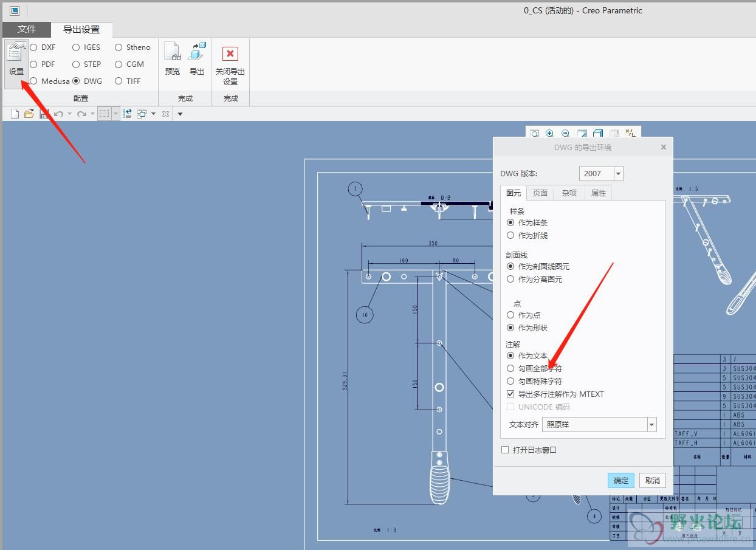Expand the Redo history dropdown arrow
The width and height of the screenshot is (756, 550).
click(92, 114)
